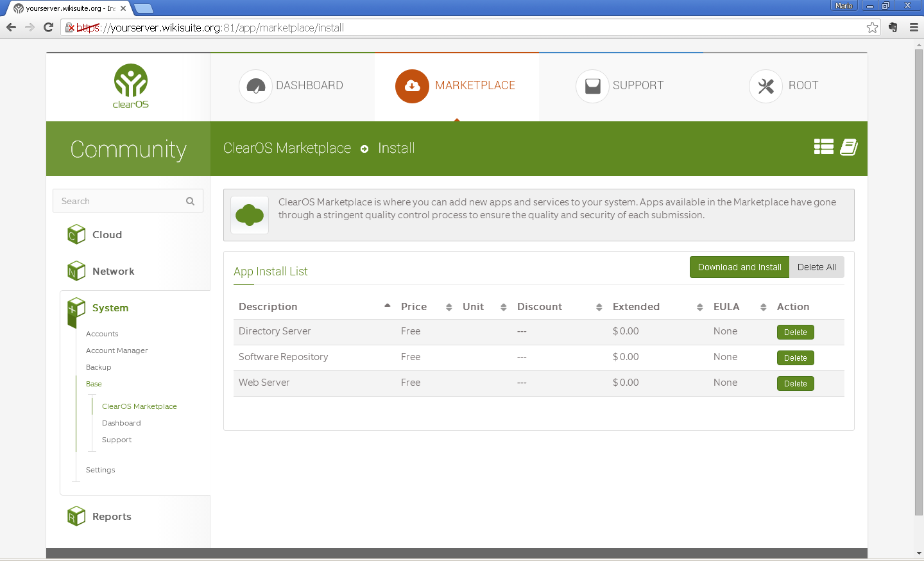924x561 pixels.
Task: Expand the Cloud category in sidebar
Action: coord(107,235)
